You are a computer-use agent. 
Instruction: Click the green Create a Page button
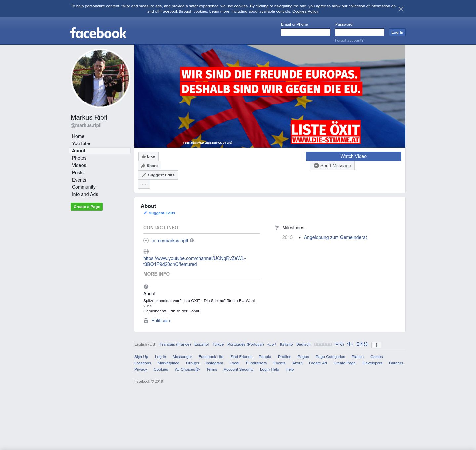point(87,207)
